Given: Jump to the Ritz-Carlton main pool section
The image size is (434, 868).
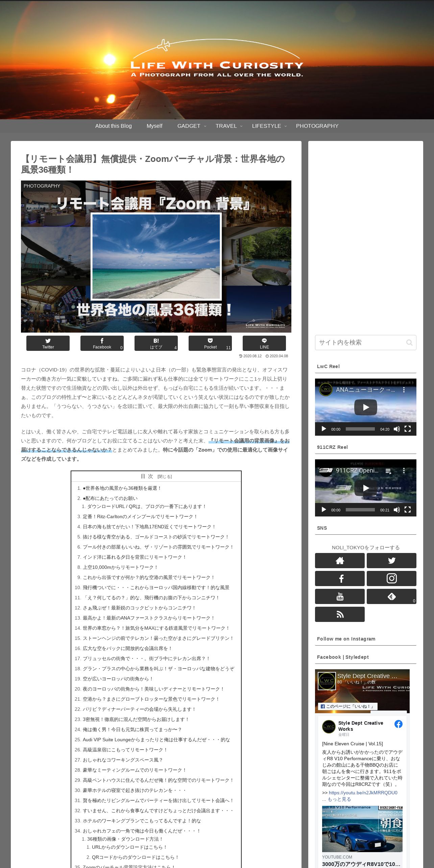Looking at the screenshot, I should coord(140,516).
